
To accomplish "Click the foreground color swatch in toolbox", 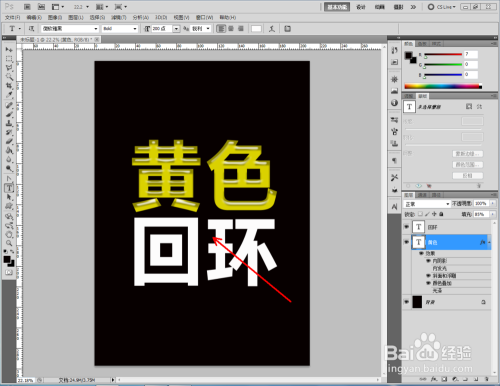I will 7,259.
